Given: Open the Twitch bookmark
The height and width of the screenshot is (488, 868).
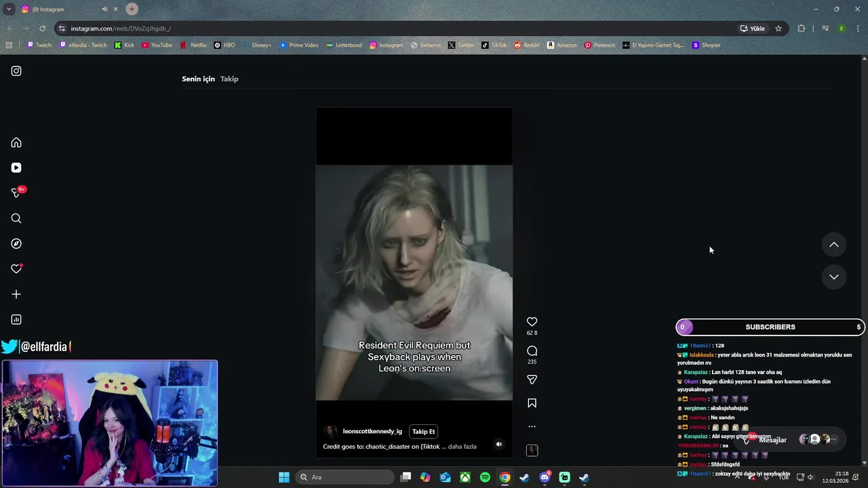Looking at the screenshot, I should click(x=39, y=45).
